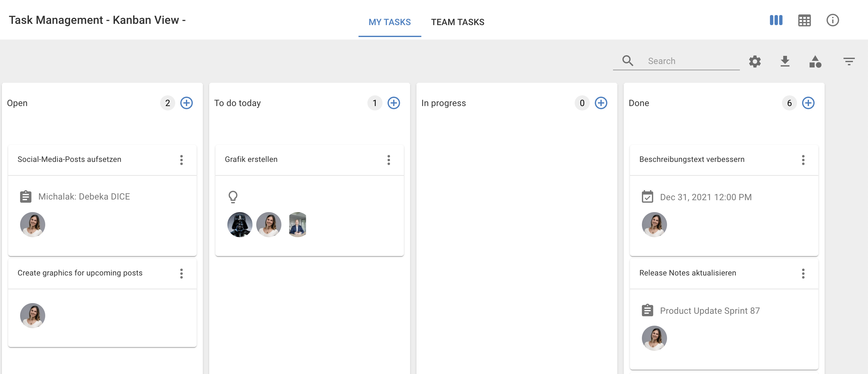Click the clipboard icon next to Michalak: Debeka DICE
The image size is (868, 374).
click(x=26, y=197)
